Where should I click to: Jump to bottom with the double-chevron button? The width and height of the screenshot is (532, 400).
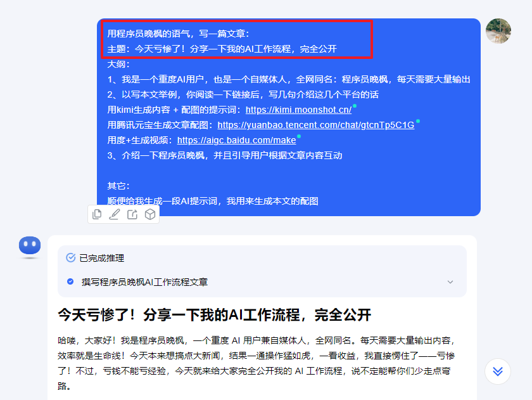[497, 371]
